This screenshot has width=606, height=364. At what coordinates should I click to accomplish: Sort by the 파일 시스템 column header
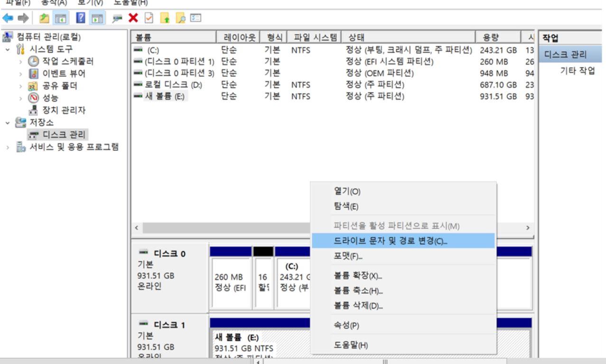(315, 37)
